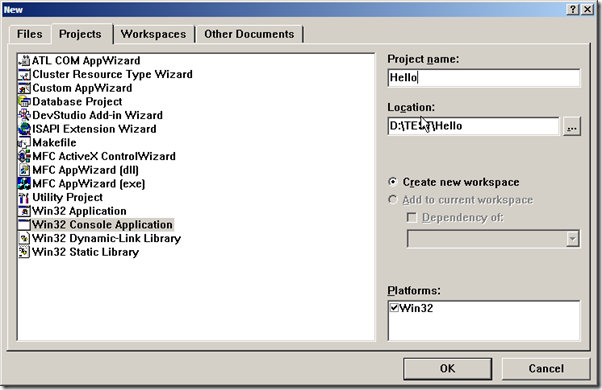
Task: Click the 'Custom AppWizard' entry text
Action: point(82,88)
